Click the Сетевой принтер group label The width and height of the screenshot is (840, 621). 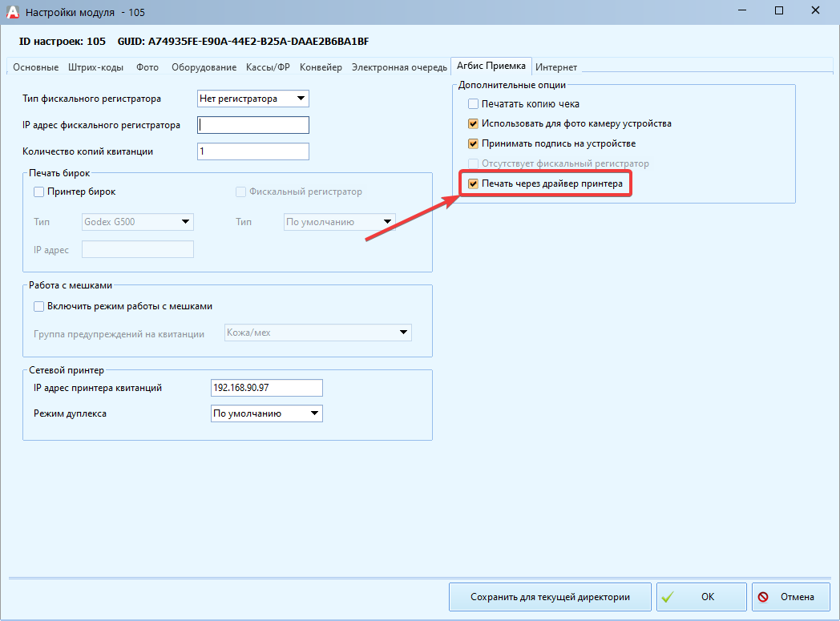[67, 370]
